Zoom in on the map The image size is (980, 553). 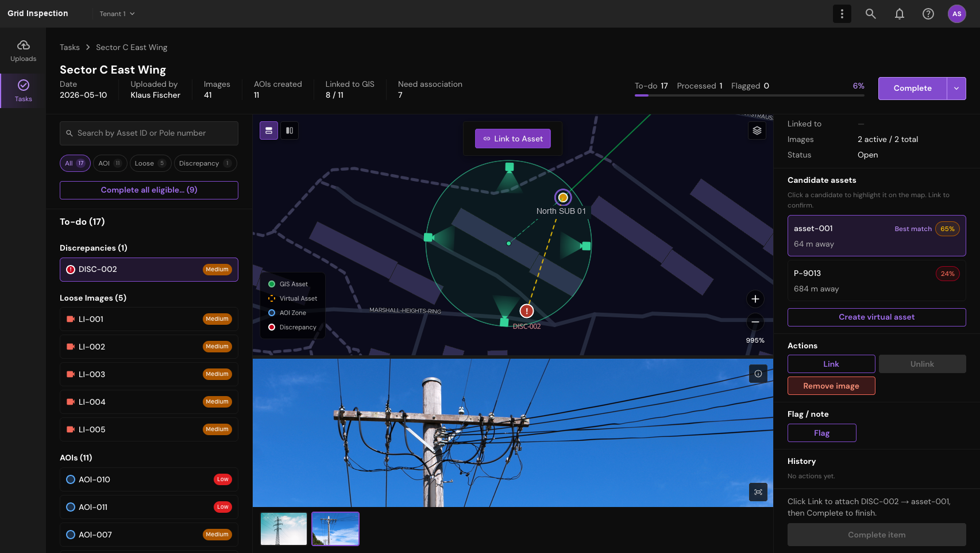755,299
